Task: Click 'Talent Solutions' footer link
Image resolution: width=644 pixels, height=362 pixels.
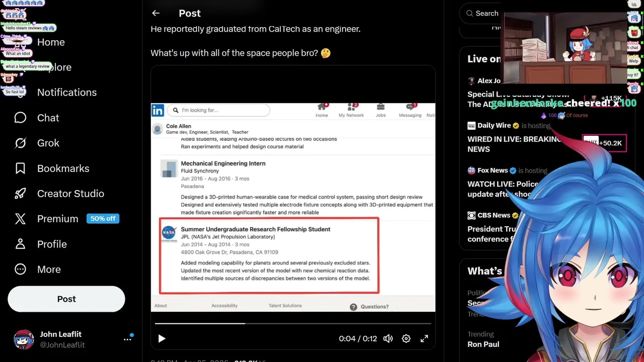Action: [285, 306]
